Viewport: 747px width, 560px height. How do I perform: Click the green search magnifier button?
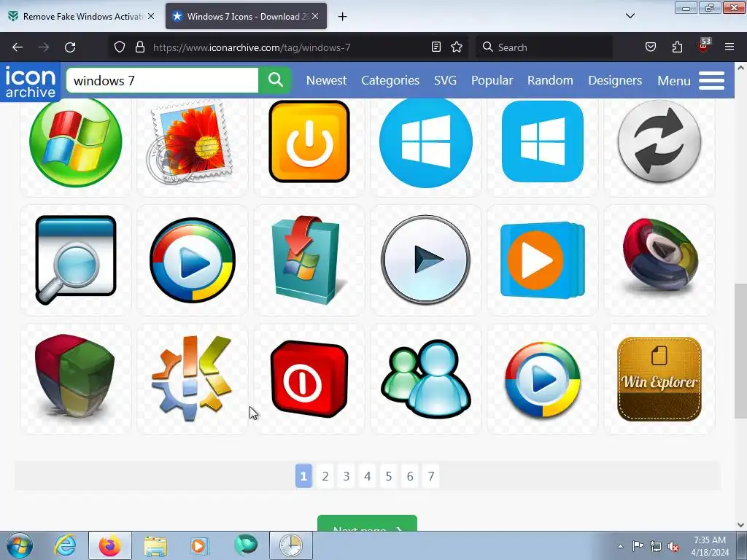pos(275,80)
